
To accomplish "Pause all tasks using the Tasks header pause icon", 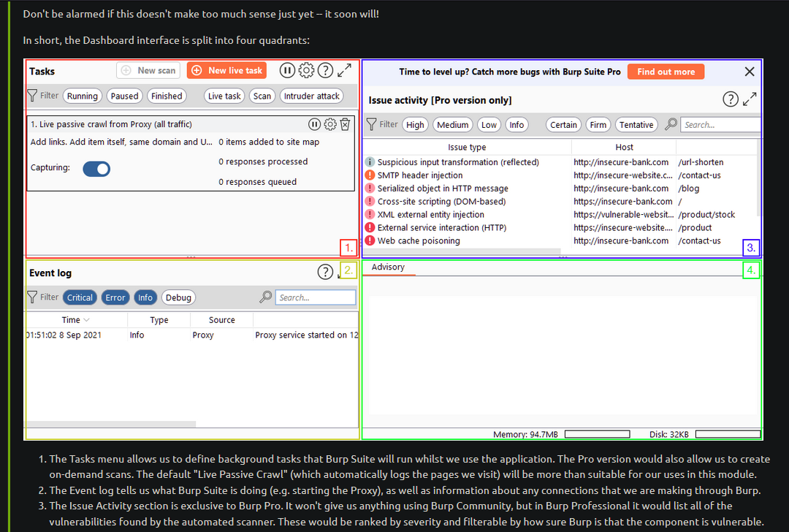I will click(x=287, y=70).
